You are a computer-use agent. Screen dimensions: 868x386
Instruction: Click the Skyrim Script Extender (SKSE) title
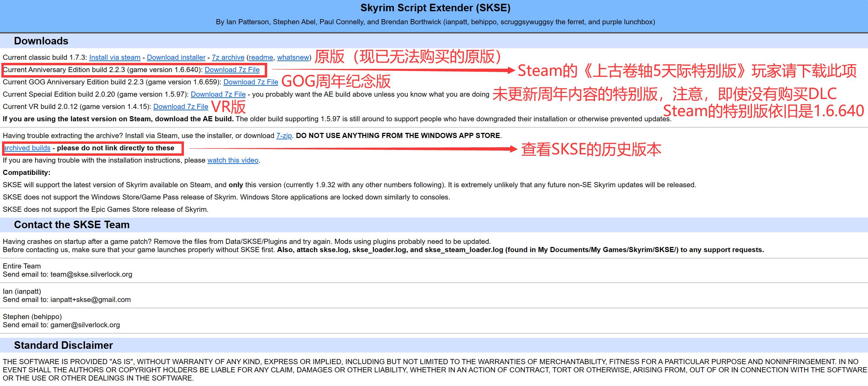(x=435, y=8)
